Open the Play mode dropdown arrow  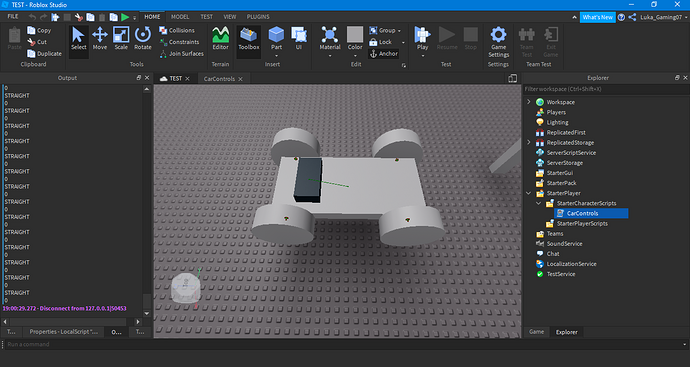pos(422,56)
